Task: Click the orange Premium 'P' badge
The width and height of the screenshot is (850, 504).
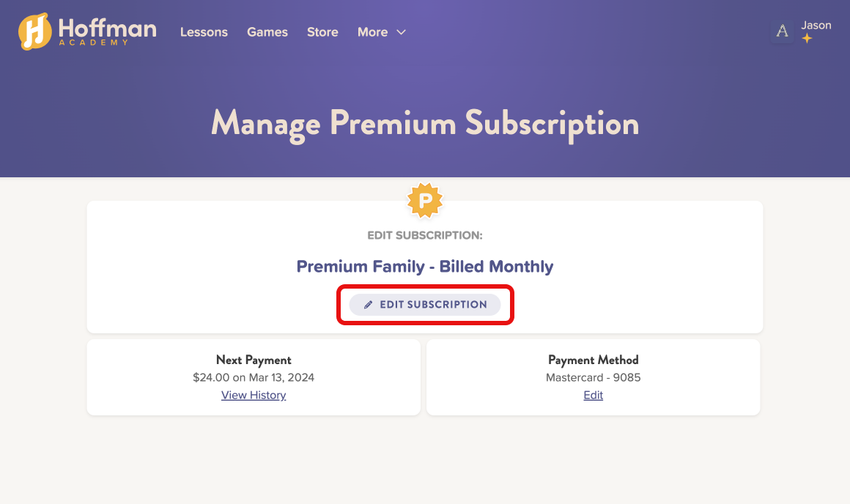Action: 425,201
